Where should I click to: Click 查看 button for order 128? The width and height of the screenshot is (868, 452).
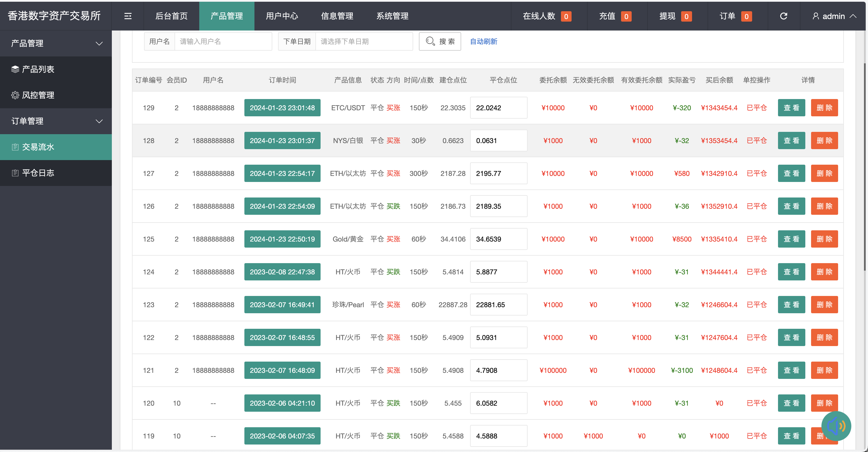791,140
